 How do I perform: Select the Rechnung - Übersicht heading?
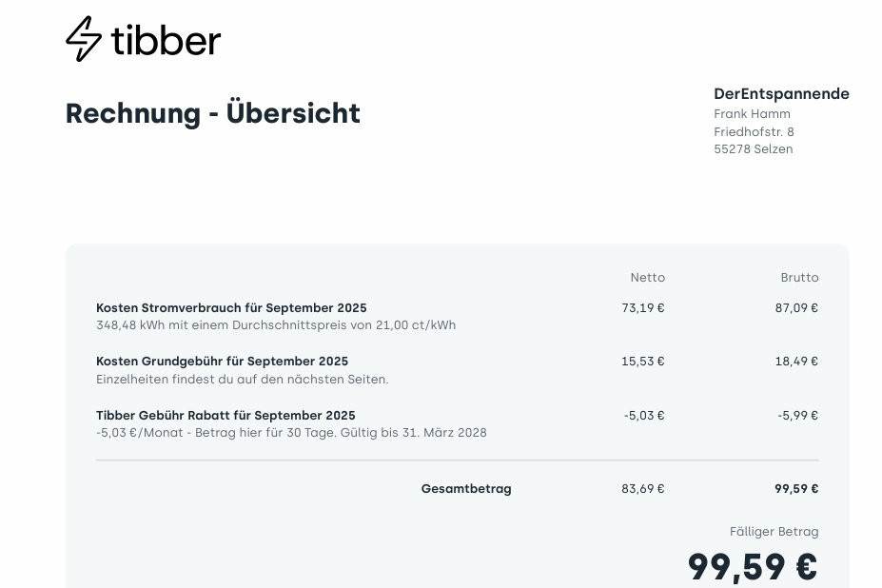tap(212, 113)
